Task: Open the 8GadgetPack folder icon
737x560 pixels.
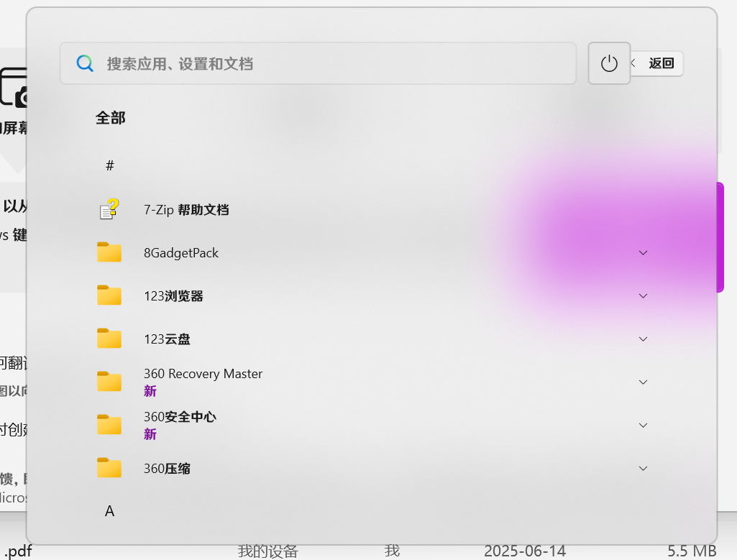Action: pos(109,252)
